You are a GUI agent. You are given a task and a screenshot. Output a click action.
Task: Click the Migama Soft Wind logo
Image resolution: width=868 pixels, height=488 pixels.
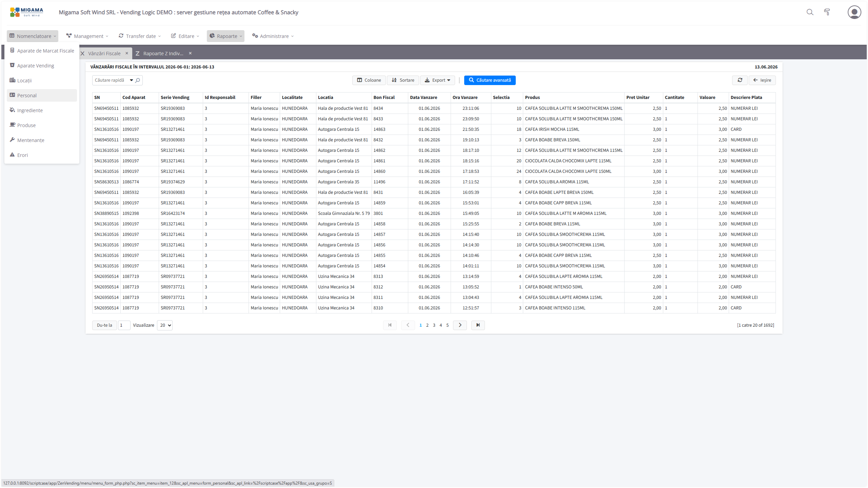tap(27, 12)
